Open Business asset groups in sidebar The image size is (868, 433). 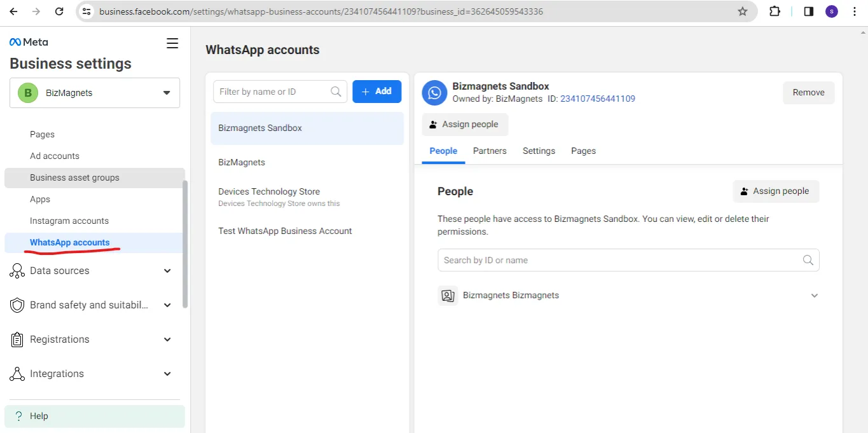coord(95,178)
